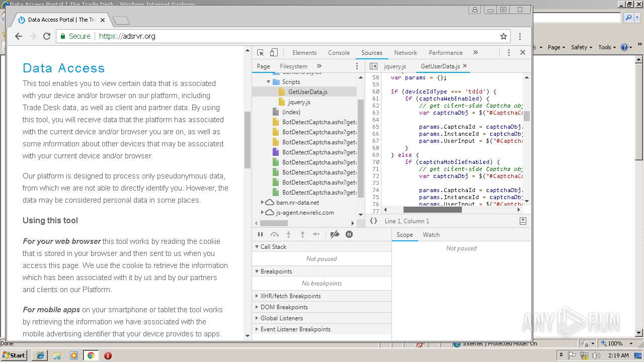
Task: Click the Chrome forward arrow
Action: [x=33, y=36]
